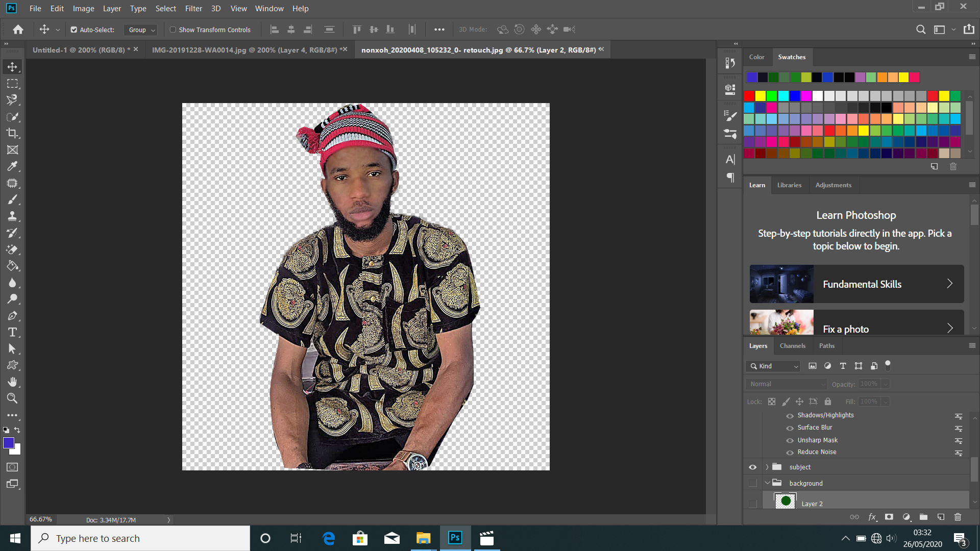The width and height of the screenshot is (980, 551).
Task: Create a new layer icon
Action: [941, 517]
